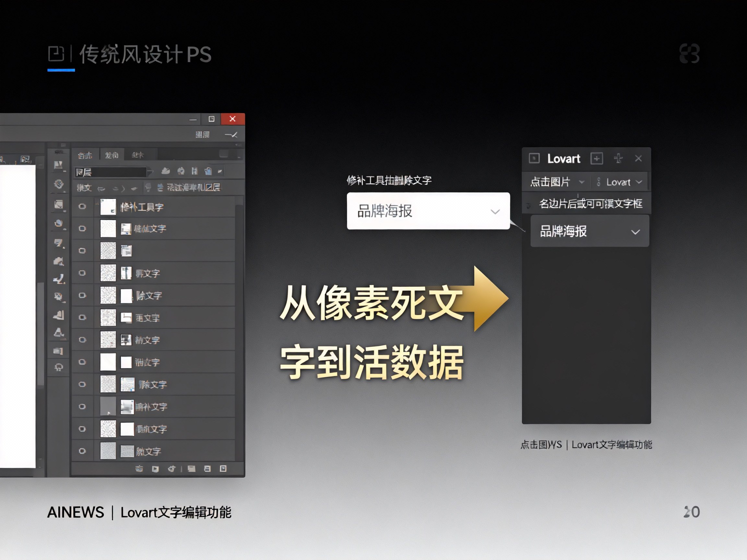Switch to the third tab in layers panel

tap(138, 155)
